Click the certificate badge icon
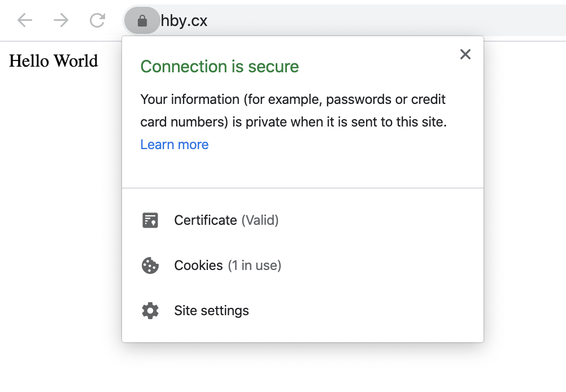This screenshot has height=392, width=566. (x=150, y=220)
